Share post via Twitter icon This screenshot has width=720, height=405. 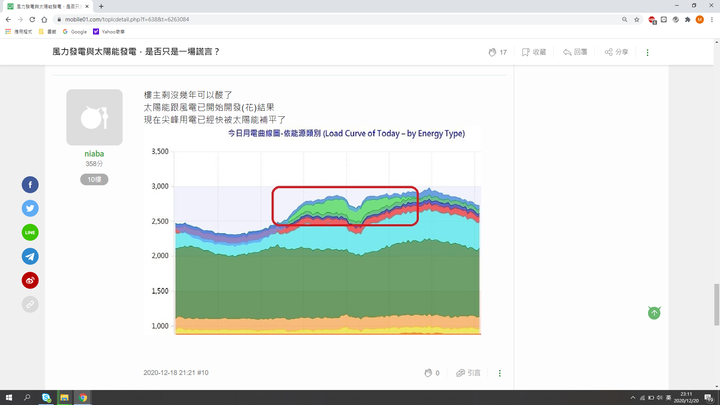(x=30, y=208)
